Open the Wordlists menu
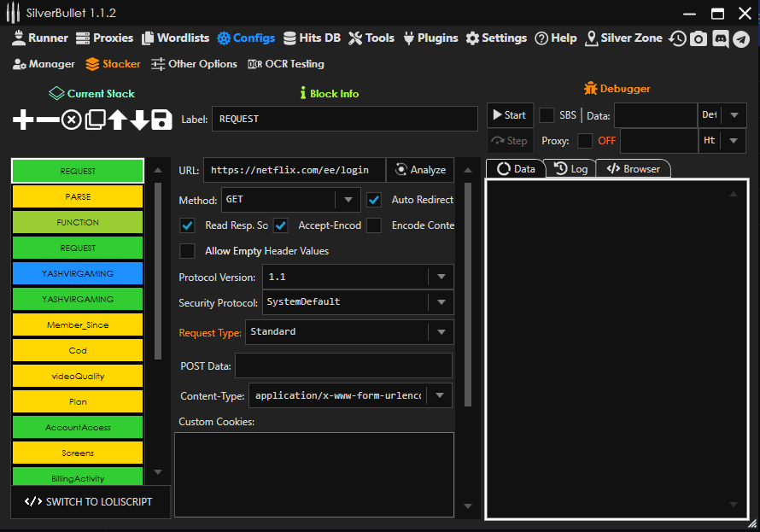The height and width of the screenshot is (532, 760). [x=176, y=38]
